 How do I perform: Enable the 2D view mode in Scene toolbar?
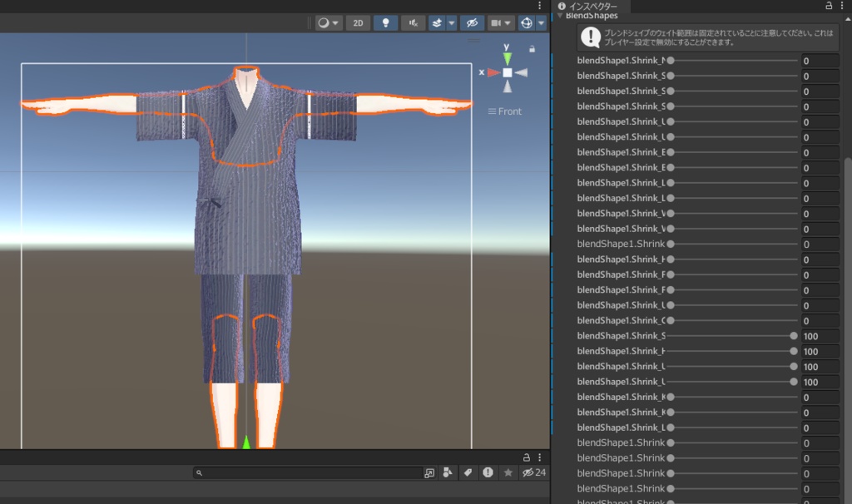pos(358,22)
